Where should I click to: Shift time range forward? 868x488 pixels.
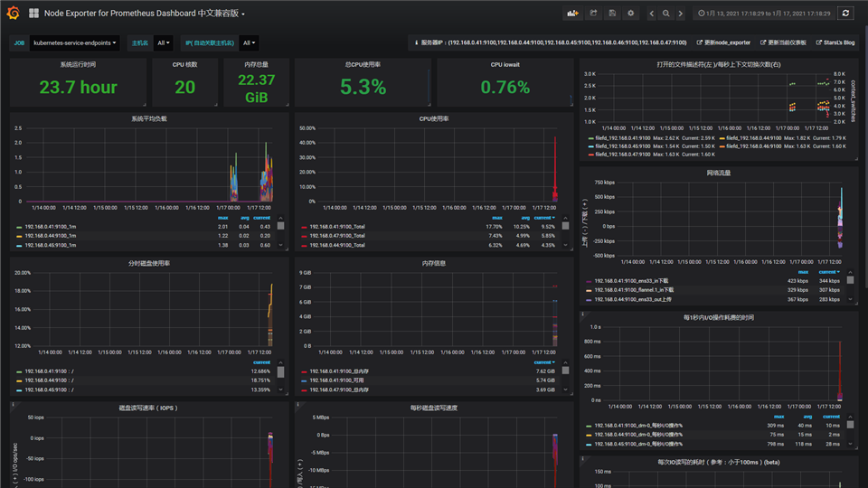coord(680,14)
